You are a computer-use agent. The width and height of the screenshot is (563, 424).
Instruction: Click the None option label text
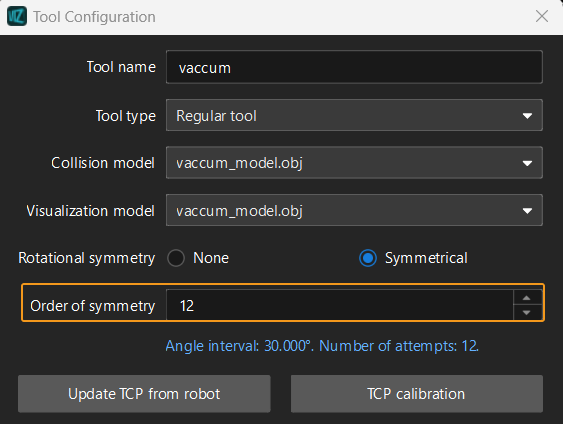pyautogui.click(x=211, y=258)
